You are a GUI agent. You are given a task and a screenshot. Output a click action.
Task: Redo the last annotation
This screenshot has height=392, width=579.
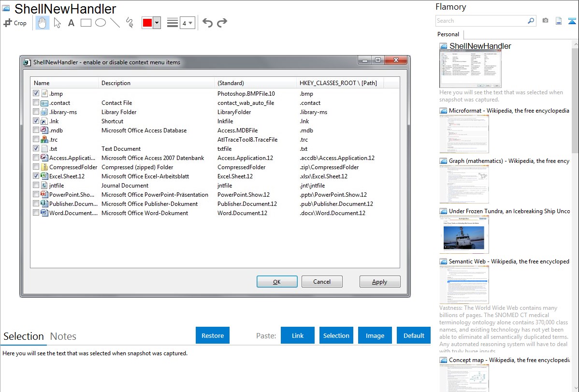[x=222, y=23]
